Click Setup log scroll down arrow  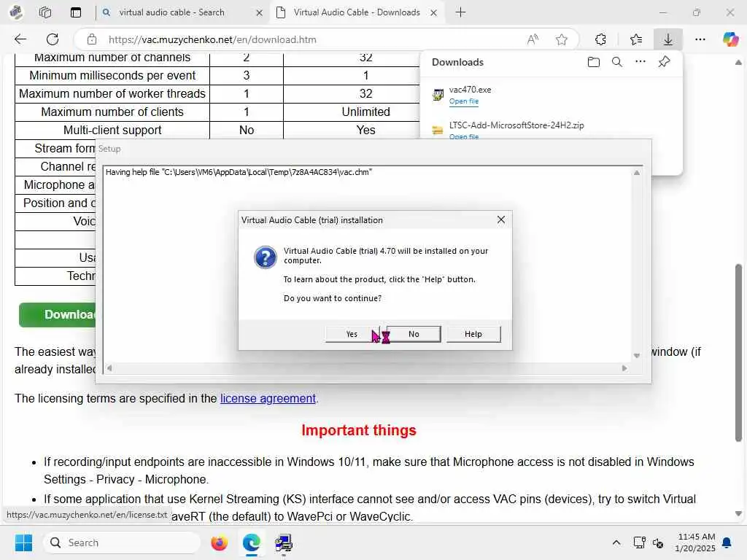(x=636, y=356)
